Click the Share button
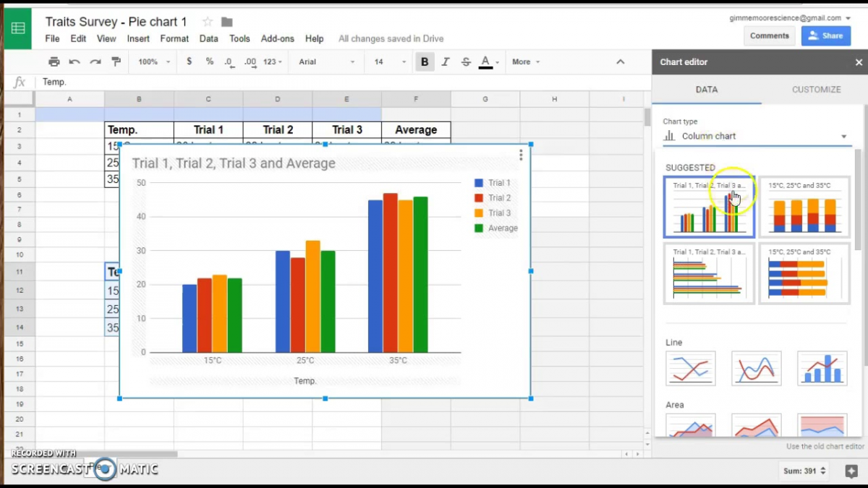Image resolution: width=868 pixels, height=488 pixels. click(x=826, y=35)
